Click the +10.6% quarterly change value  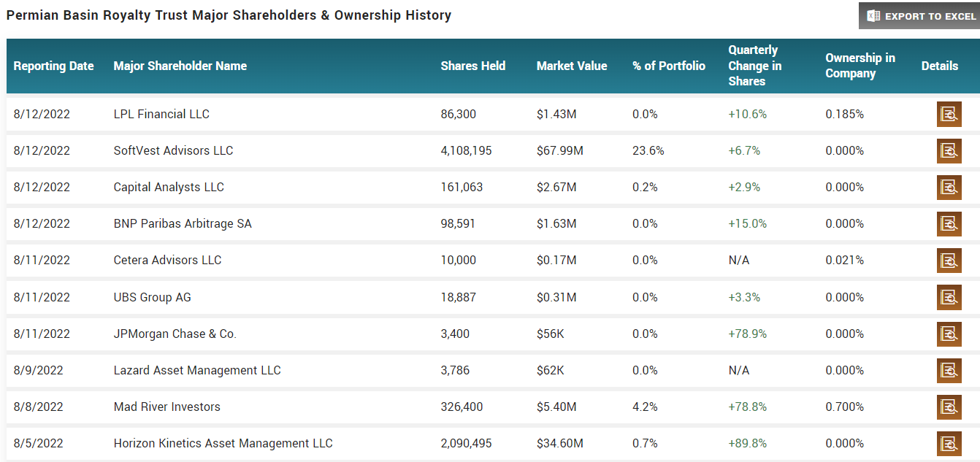pyautogui.click(x=748, y=114)
